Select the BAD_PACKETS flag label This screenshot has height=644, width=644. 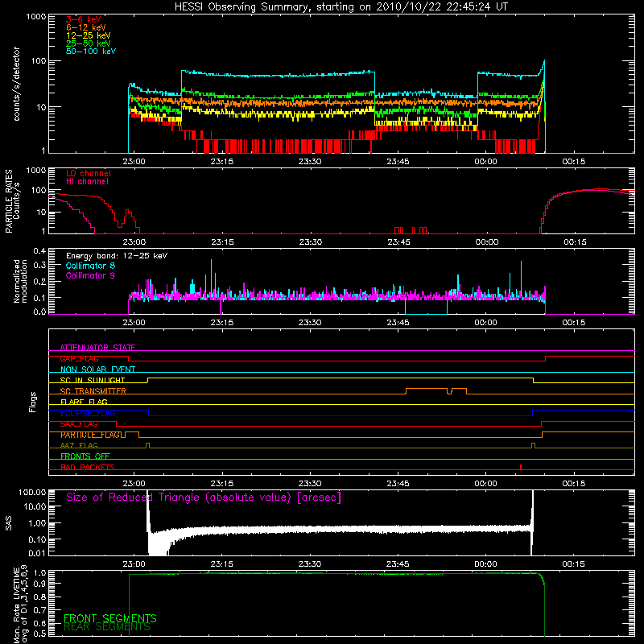click(x=88, y=467)
